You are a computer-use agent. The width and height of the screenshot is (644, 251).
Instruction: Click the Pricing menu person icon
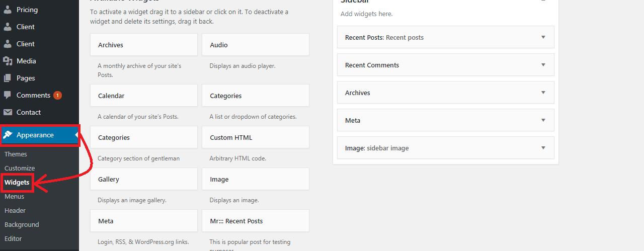coord(8,10)
